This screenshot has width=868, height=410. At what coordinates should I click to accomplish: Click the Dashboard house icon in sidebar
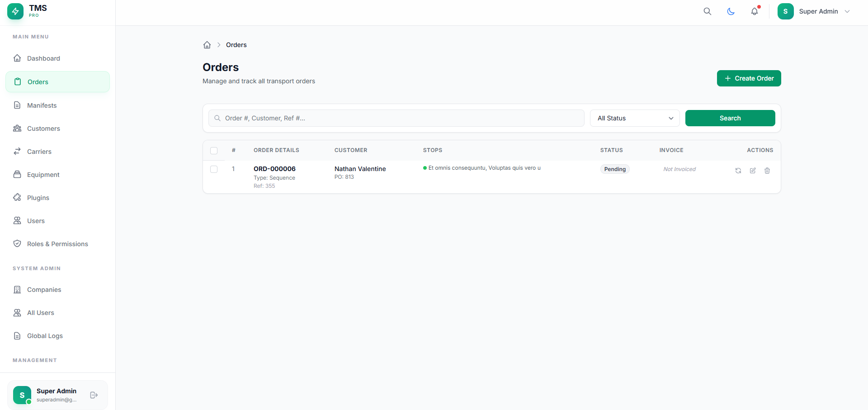click(x=17, y=58)
